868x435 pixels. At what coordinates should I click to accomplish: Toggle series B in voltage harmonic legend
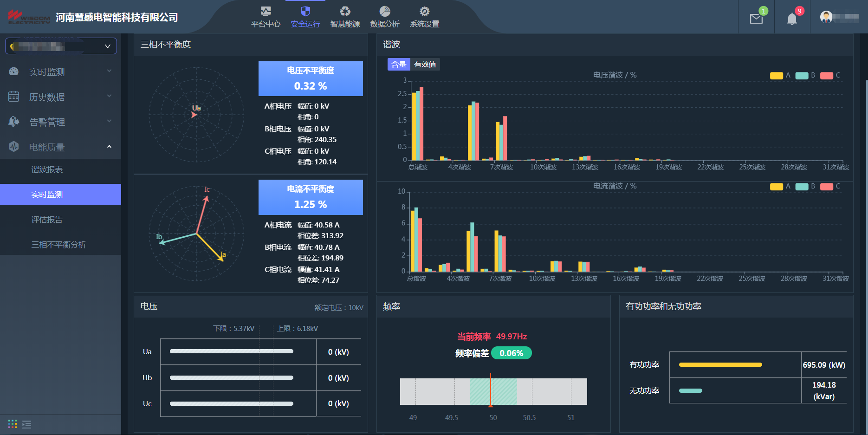coord(805,76)
